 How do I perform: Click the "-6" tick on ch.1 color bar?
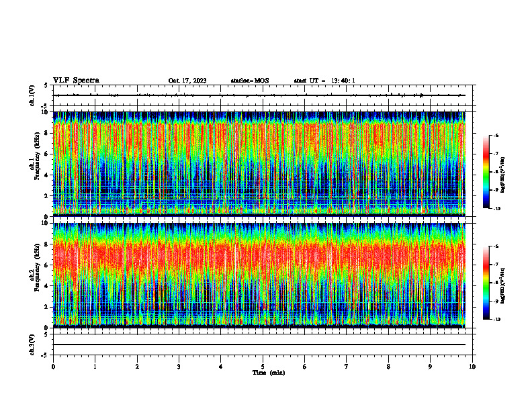tap(496, 135)
